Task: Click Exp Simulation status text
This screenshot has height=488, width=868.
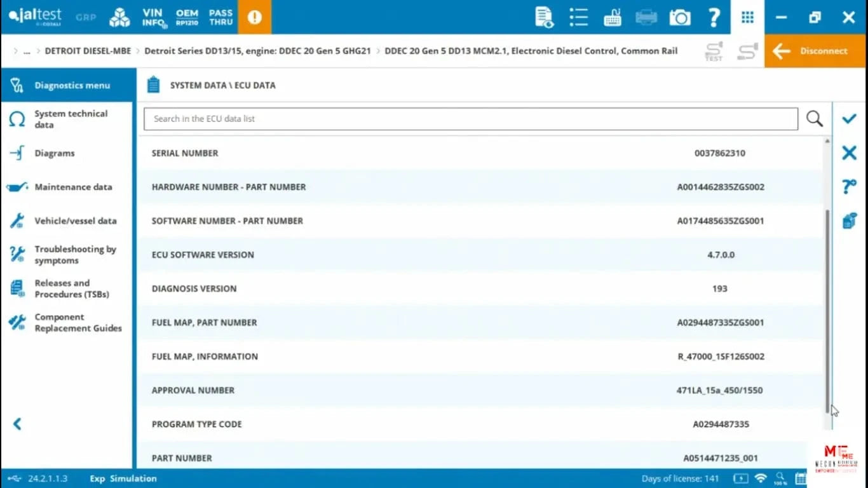Action: tap(123, 478)
